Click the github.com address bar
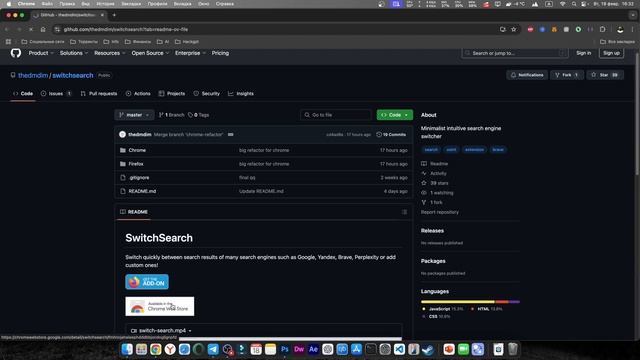Image resolution: width=640 pixels, height=360 pixels. point(278,29)
